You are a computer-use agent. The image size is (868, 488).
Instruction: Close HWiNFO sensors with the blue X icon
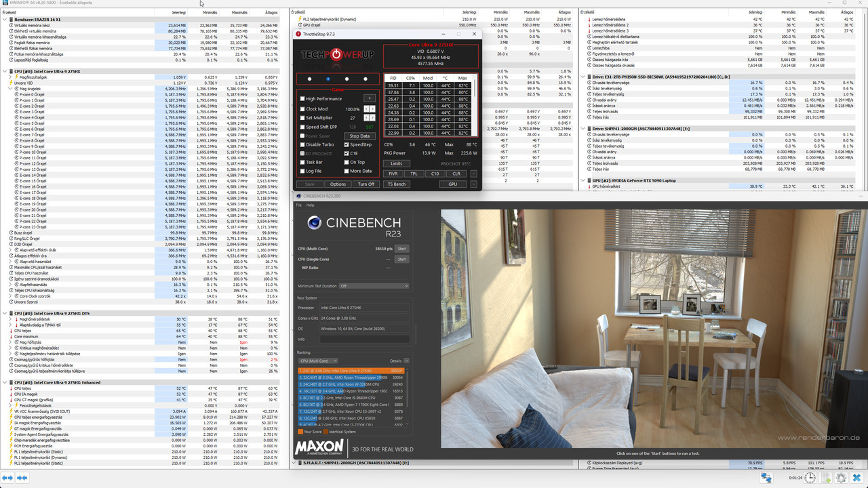856,478
